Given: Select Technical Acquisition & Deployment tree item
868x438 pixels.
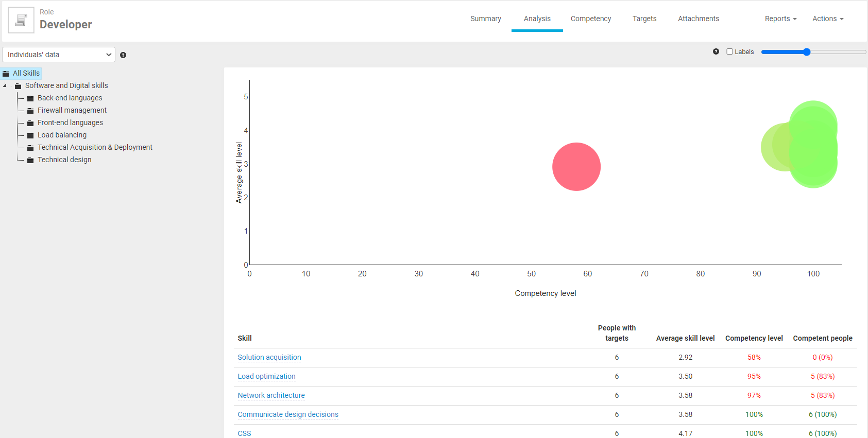Looking at the screenshot, I should 95,147.
